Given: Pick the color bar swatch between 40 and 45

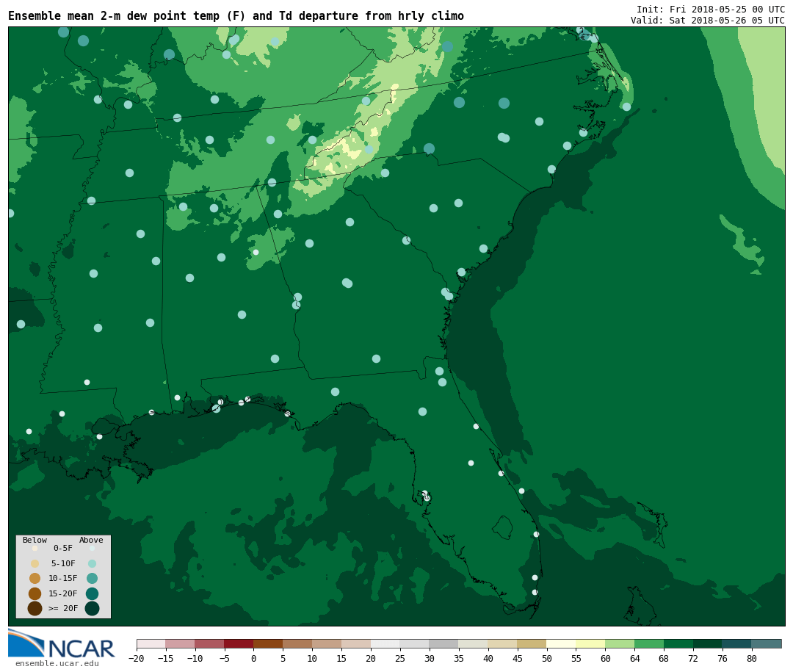Looking at the screenshot, I should point(503,644).
